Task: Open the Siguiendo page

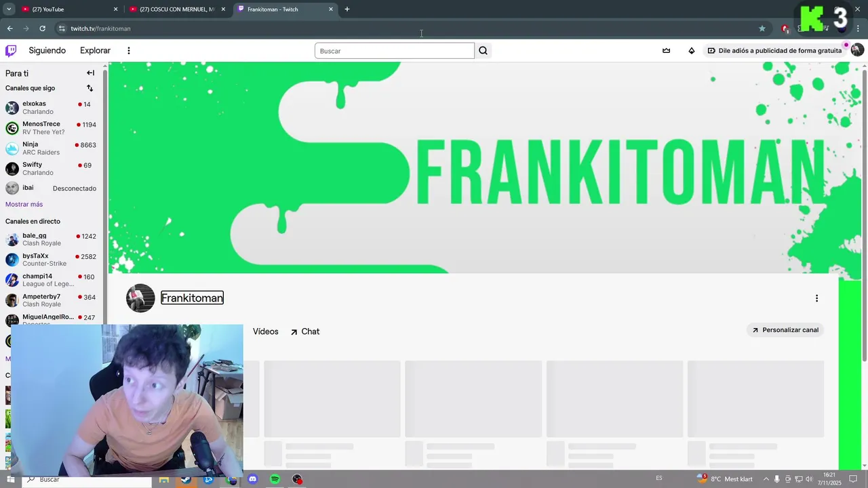Action: click(x=47, y=50)
